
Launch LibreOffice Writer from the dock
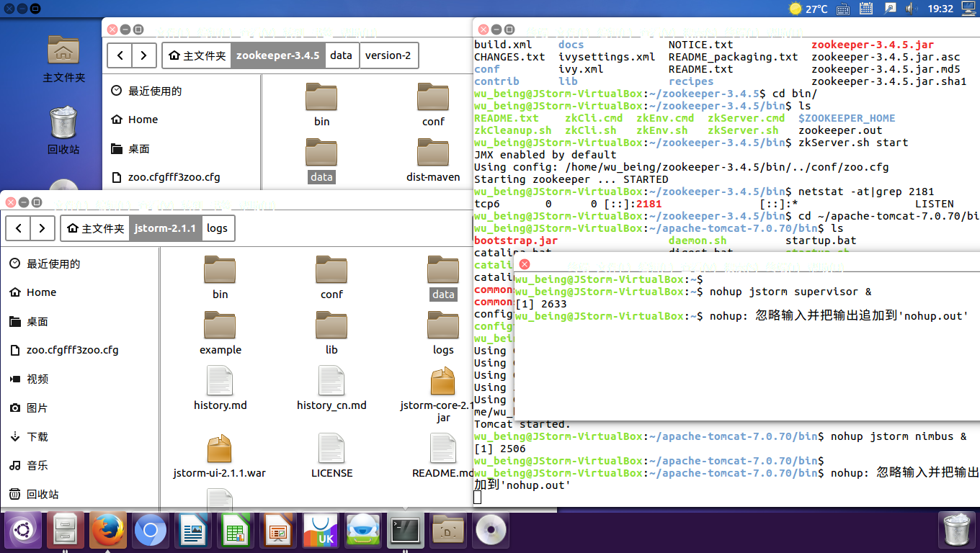coord(193,531)
